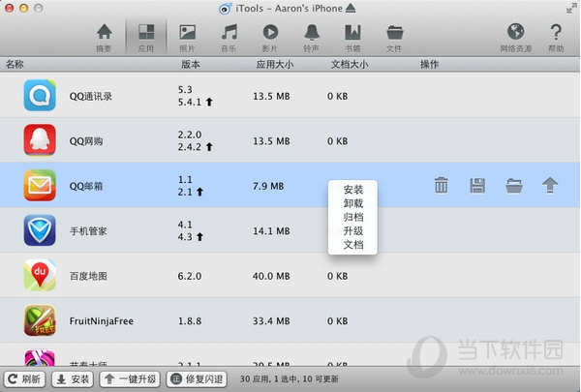Select the 手机管家 name text
The image size is (581, 392).
(88, 231)
